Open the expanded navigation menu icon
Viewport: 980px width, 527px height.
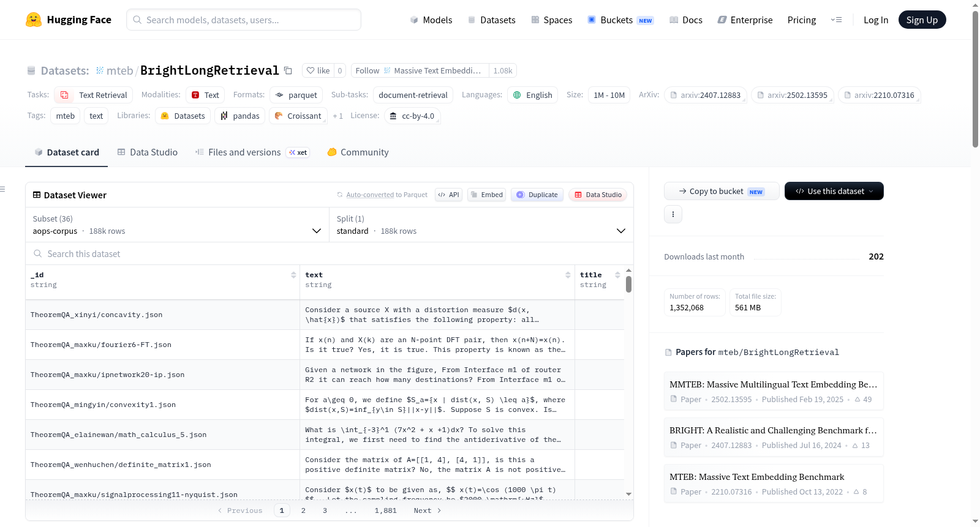[836, 20]
